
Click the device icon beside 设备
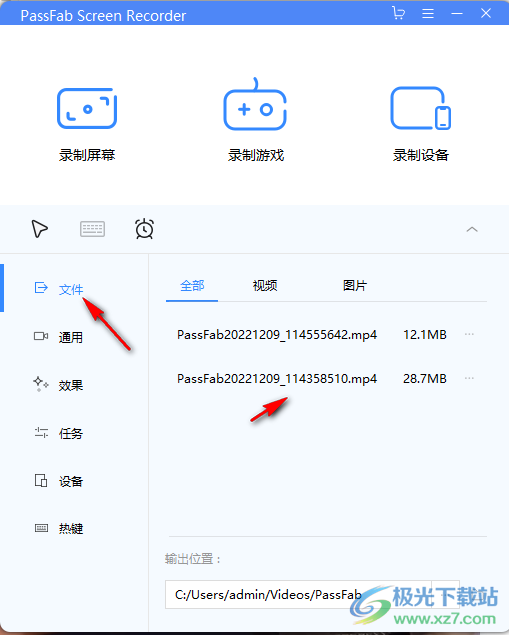41,480
